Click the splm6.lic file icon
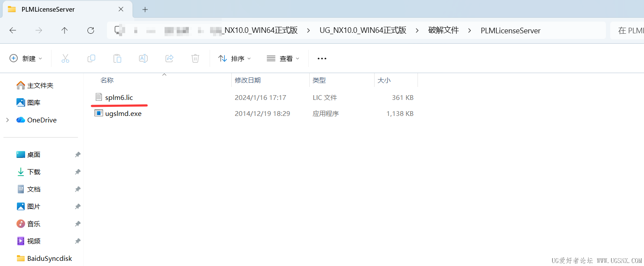Screen dimensions: 644x266 [x=98, y=97]
